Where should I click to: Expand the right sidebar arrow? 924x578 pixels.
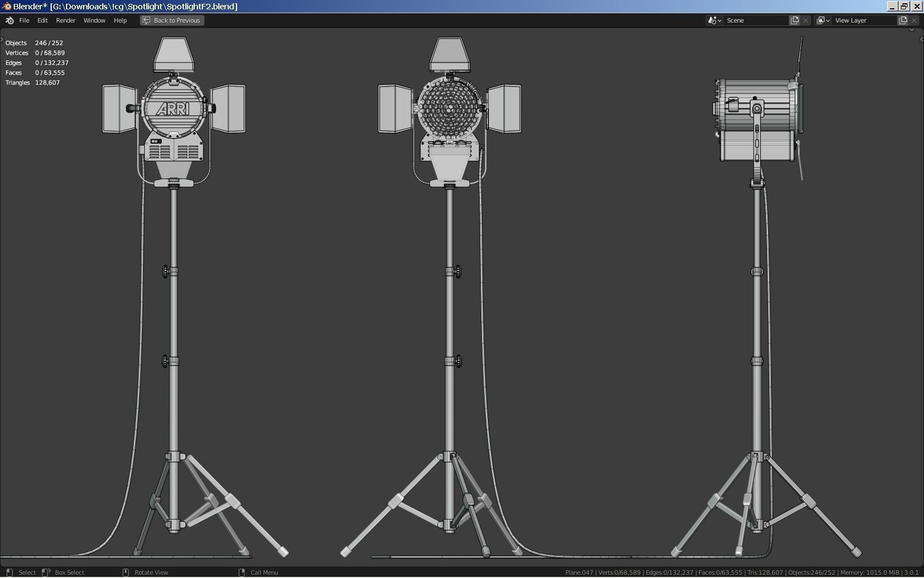click(921, 39)
